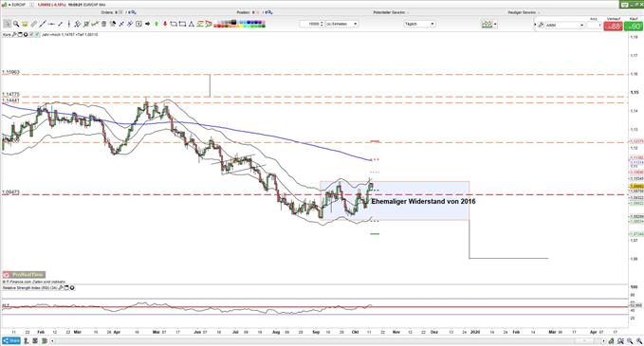
Task: Adjust the units number stepper
Action: tap(322, 24)
